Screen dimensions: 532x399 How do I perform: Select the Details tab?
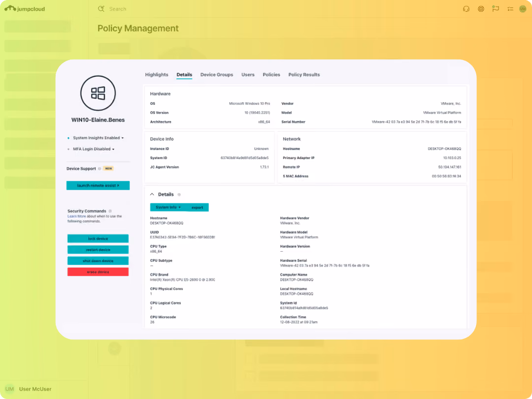[184, 75]
